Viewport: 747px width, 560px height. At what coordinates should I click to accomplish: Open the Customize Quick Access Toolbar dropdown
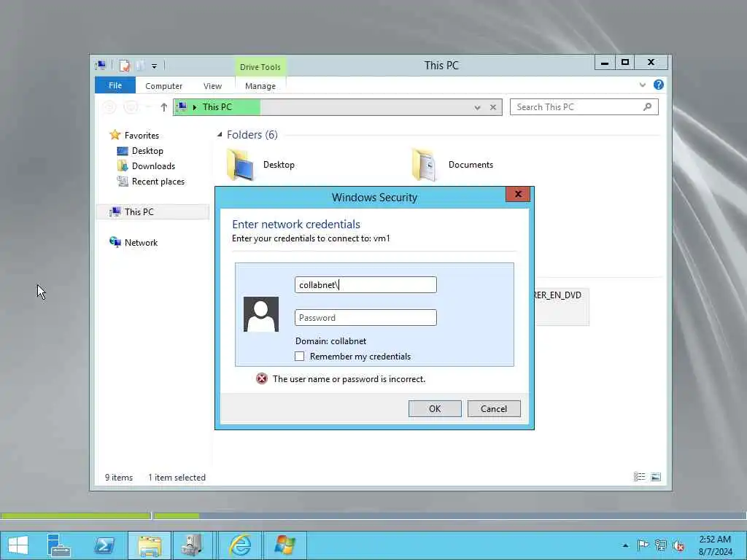click(x=155, y=66)
